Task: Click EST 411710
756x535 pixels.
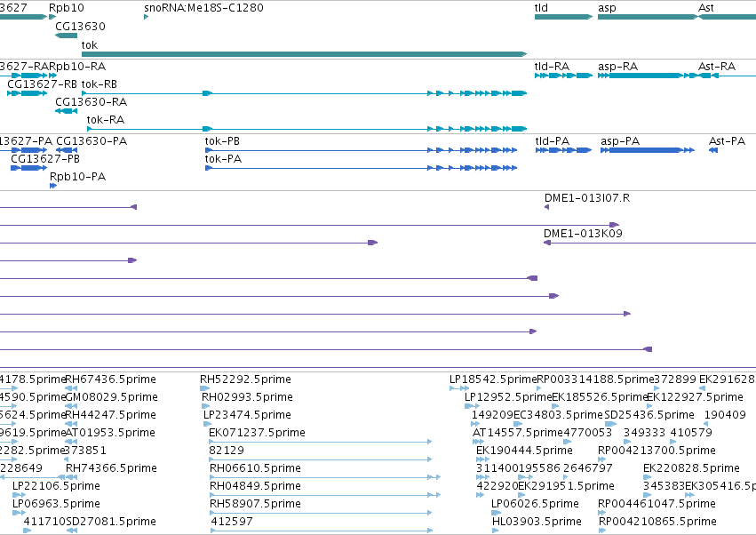Action: click(x=44, y=522)
